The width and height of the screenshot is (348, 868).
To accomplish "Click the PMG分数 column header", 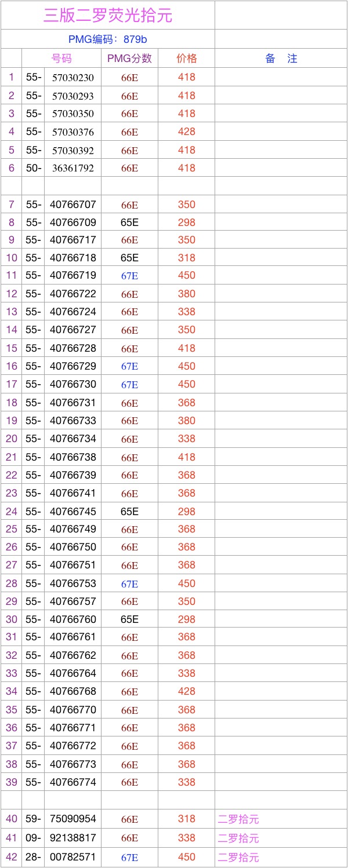I will coord(129,59).
